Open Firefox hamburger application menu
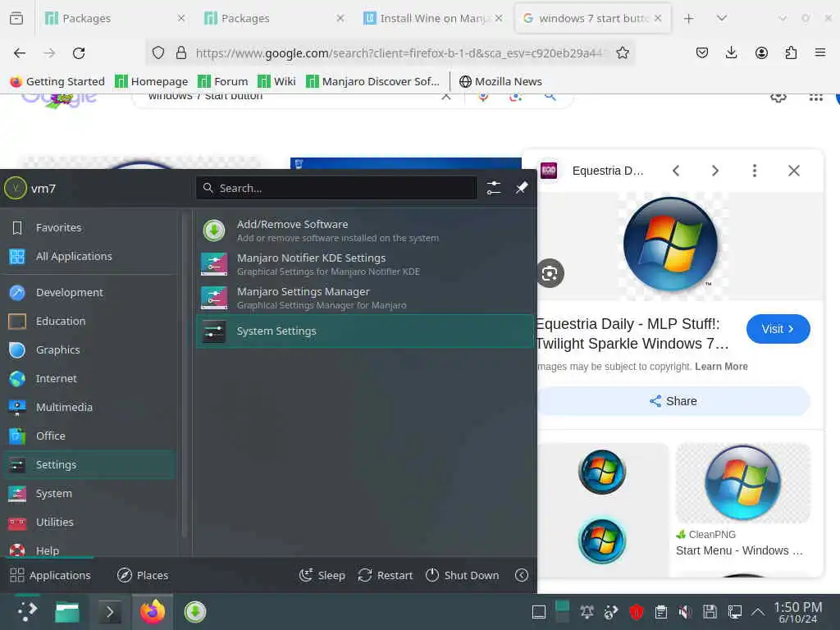The height and width of the screenshot is (630, 840). click(x=820, y=53)
